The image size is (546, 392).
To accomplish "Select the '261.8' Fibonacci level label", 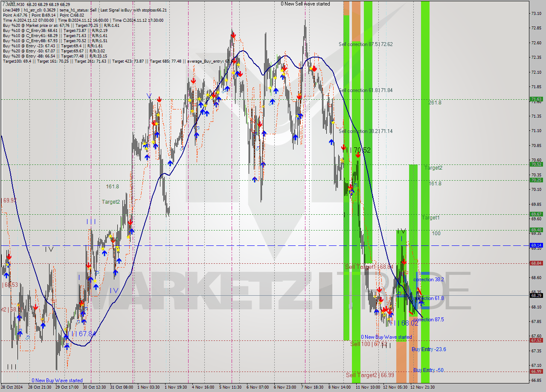I will click(435, 103).
